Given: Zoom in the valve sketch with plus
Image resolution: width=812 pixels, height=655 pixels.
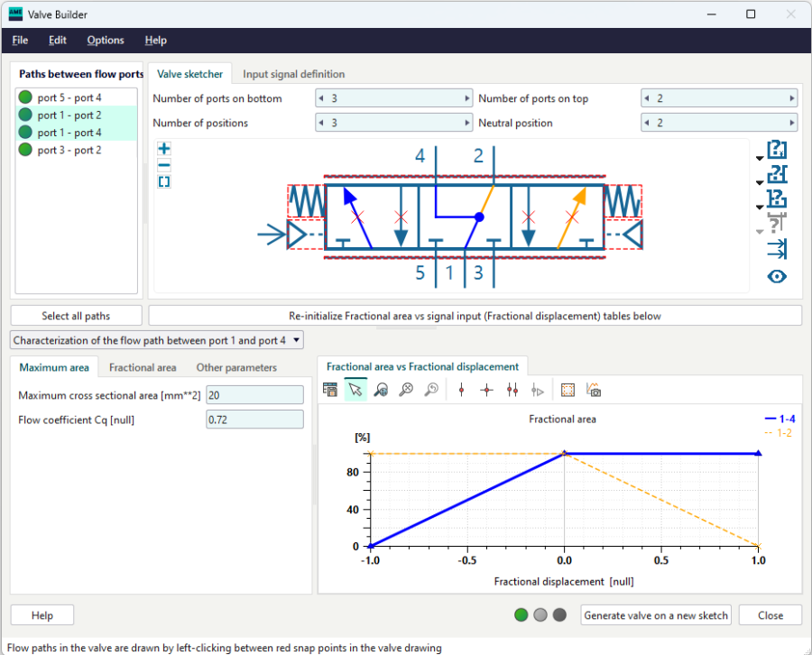Looking at the screenshot, I should tap(164, 149).
